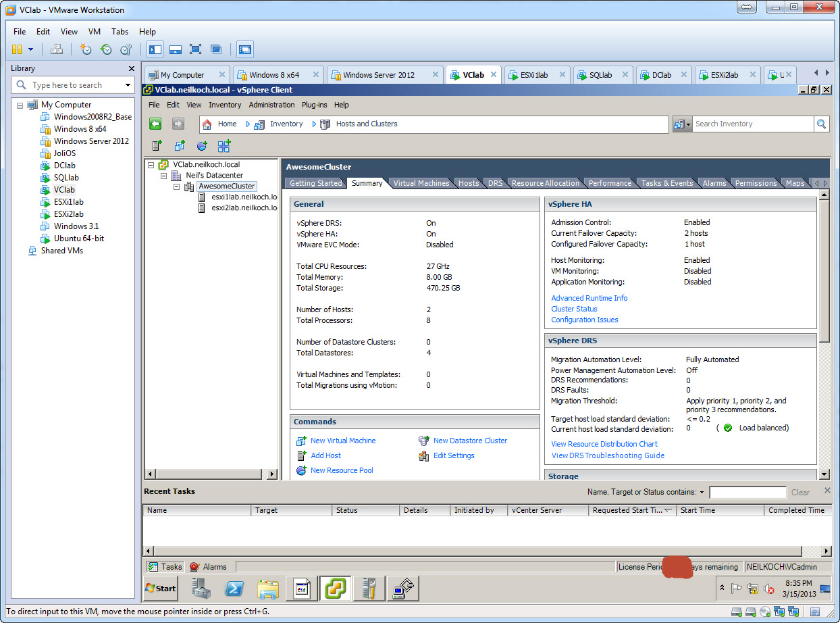Show next VM tabs arrow

tap(828, 73)
